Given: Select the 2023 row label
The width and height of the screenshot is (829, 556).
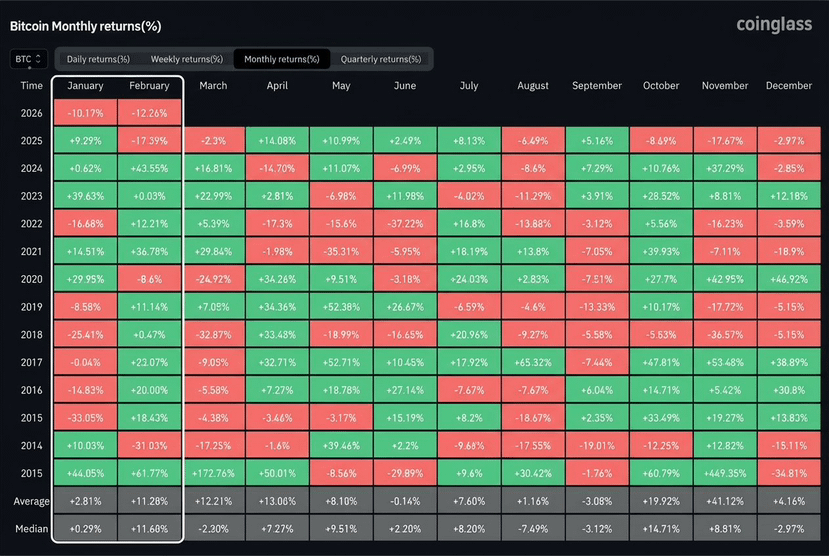Looking at the screenshot, I should point(31,196).
